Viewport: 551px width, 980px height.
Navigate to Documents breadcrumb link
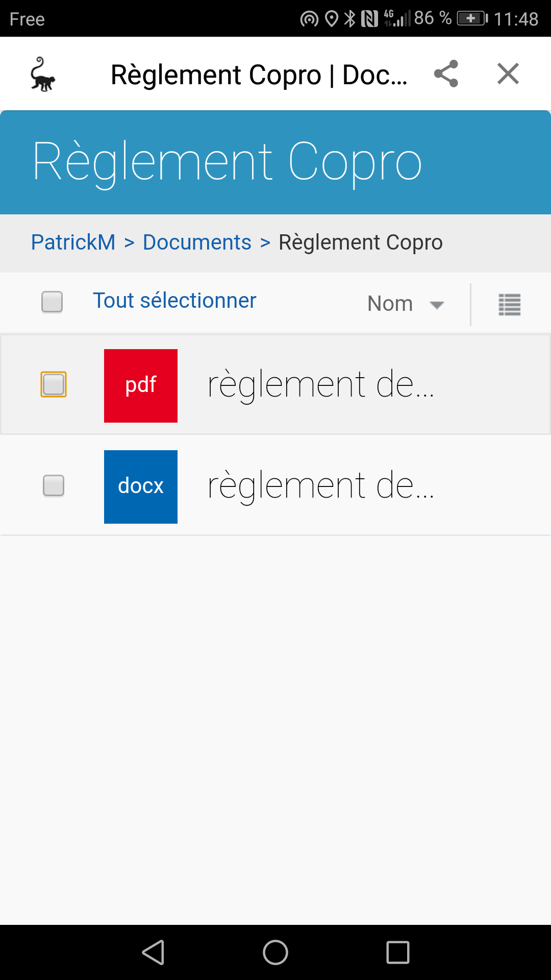pos(197,242)
